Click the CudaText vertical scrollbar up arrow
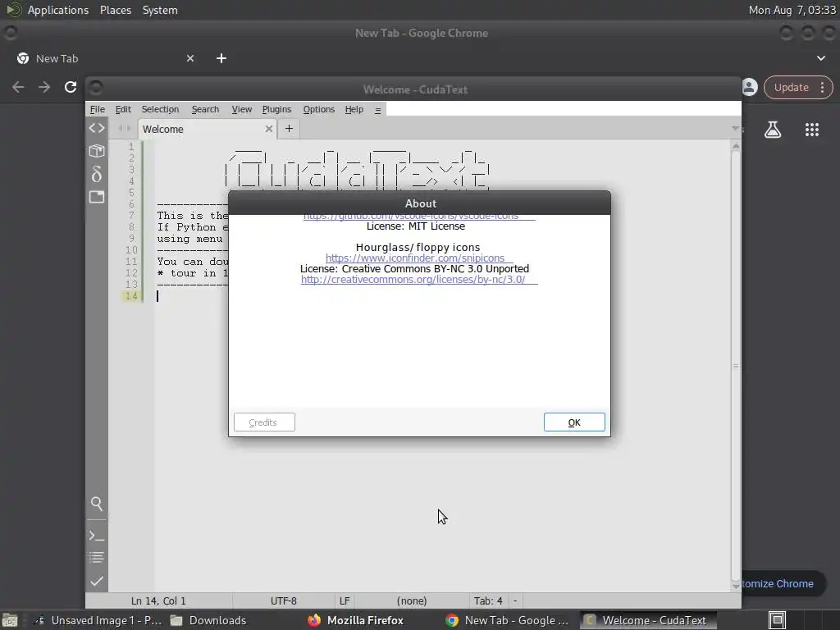This screenshot has height=630, width=840. 736,146
